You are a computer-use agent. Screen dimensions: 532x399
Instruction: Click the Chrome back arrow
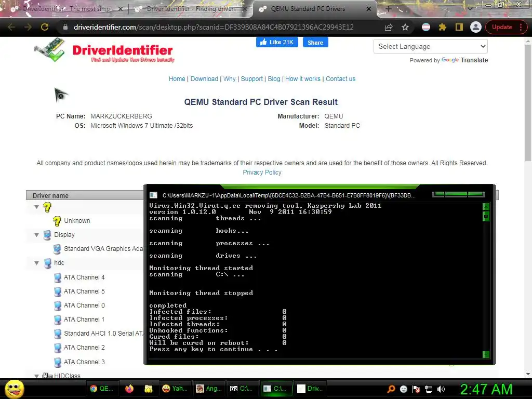[x=11, y=27]
